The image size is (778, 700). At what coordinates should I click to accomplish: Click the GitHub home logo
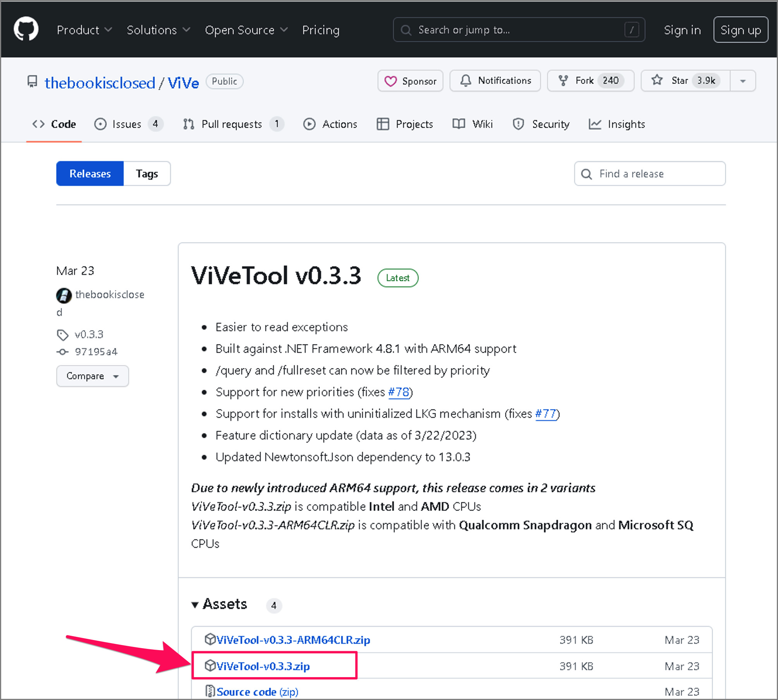click(26, 29)
